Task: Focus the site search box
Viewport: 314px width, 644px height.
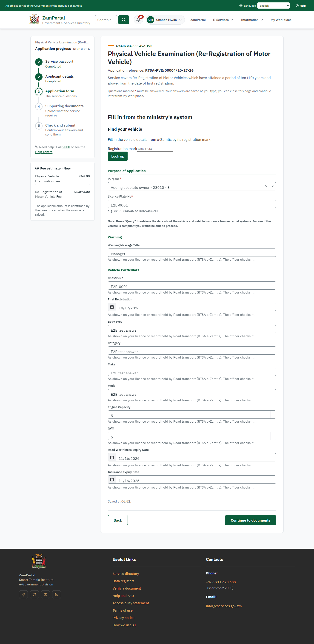Action: (106, 20)
